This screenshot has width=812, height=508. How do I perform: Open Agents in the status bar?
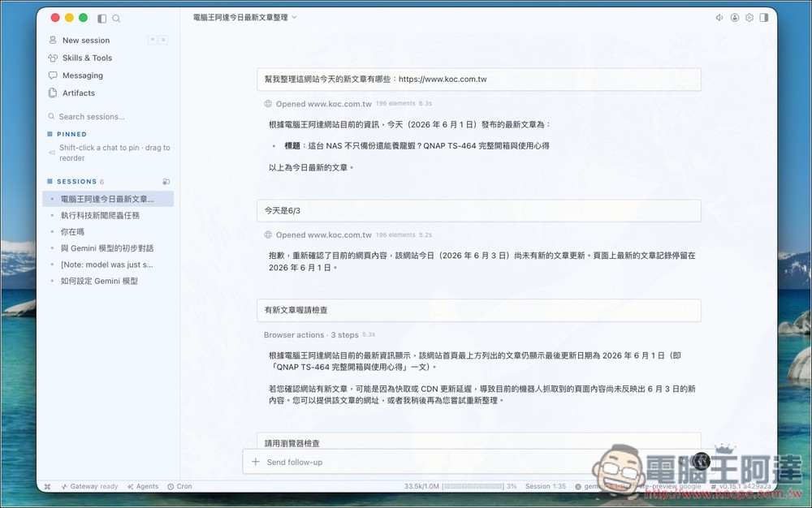(143, 487)
